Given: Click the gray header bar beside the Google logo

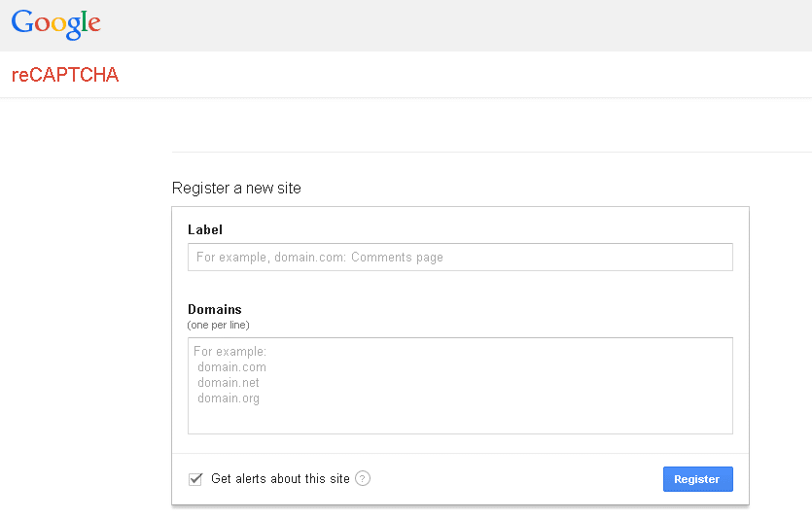Looking at the screenshot, I should (x=438, y=24).
